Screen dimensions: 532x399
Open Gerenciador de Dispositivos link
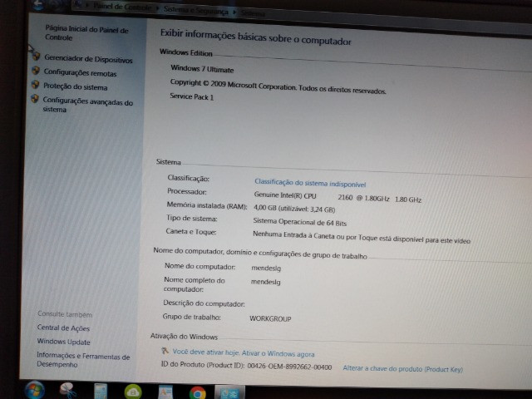coord(88,59)
